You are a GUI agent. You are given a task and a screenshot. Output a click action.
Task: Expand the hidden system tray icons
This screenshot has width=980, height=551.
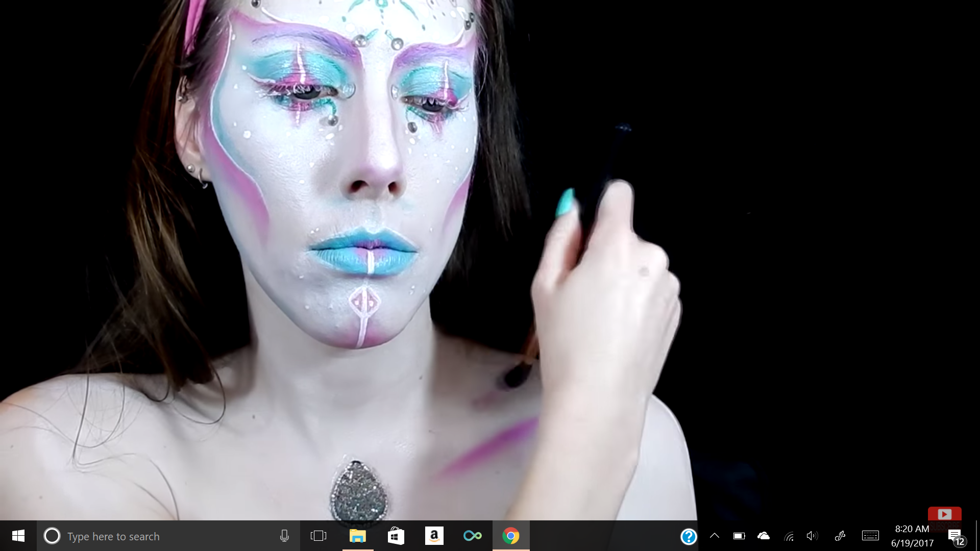point(715,536)
